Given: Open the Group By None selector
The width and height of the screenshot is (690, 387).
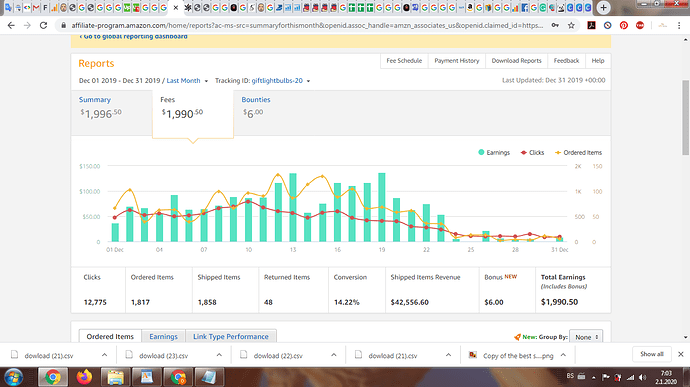Looking at the screenshot, I should (x=586, y=337).
